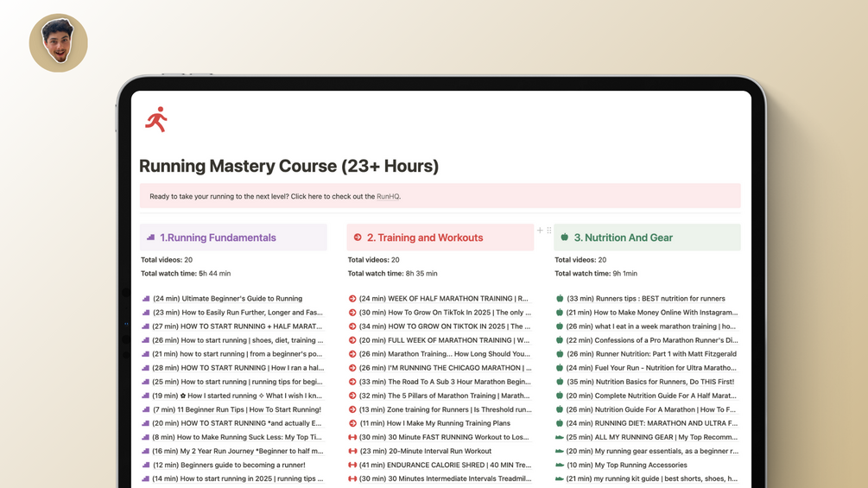Image resolution: width=868 pixels, height=488 pixels.
Task: Open HOW TO GROW ON TIKTOK IN 2025 (34 min)
Action: (445, 326)
